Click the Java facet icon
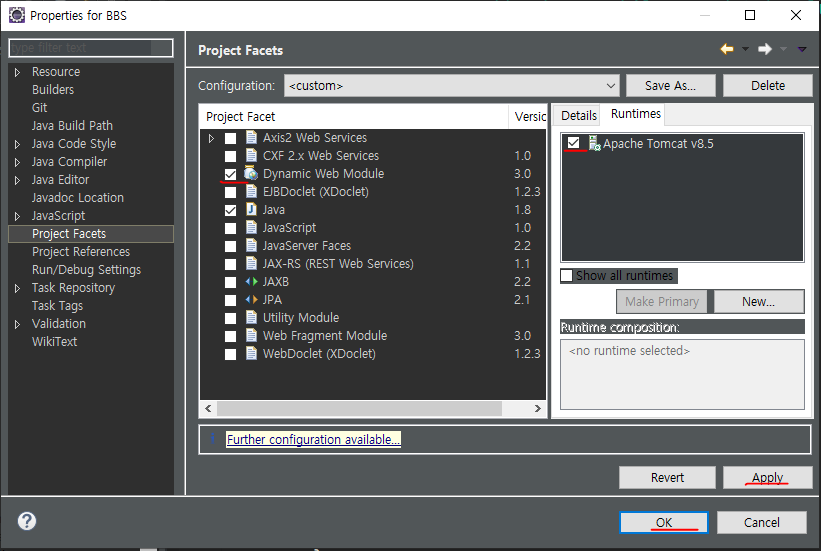The image size is (821, 551). pos(251,210)
